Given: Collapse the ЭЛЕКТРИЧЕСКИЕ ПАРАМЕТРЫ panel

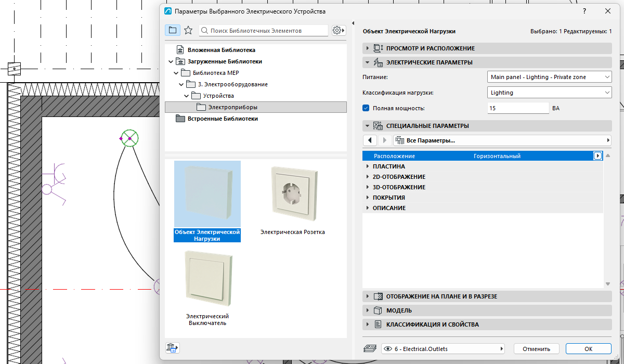Looking at the screenshot, I should click(487, 62).
